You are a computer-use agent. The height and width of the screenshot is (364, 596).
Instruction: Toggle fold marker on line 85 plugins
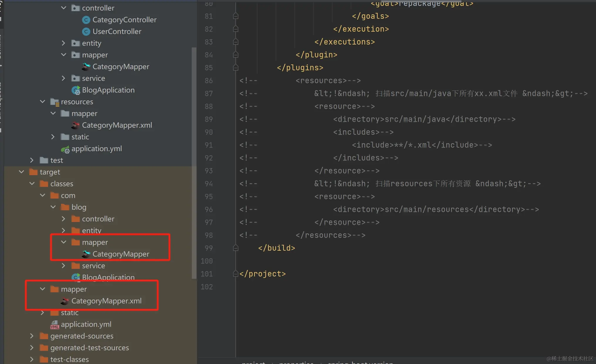(x=235, y=68)
